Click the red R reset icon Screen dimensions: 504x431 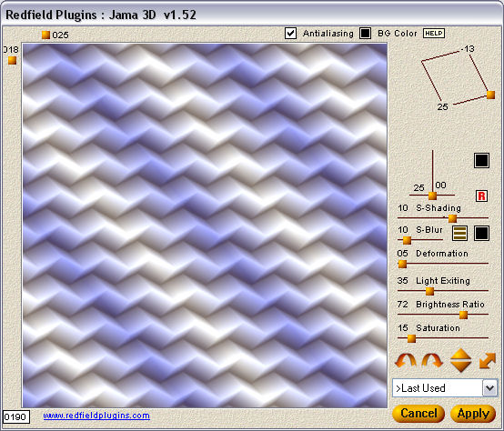(481, 195)
